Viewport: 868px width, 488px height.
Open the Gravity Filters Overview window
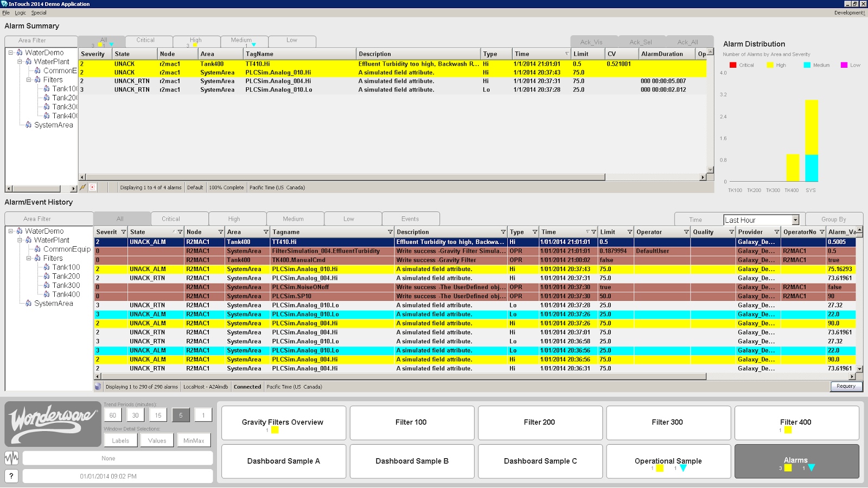(x=283, y=422)
